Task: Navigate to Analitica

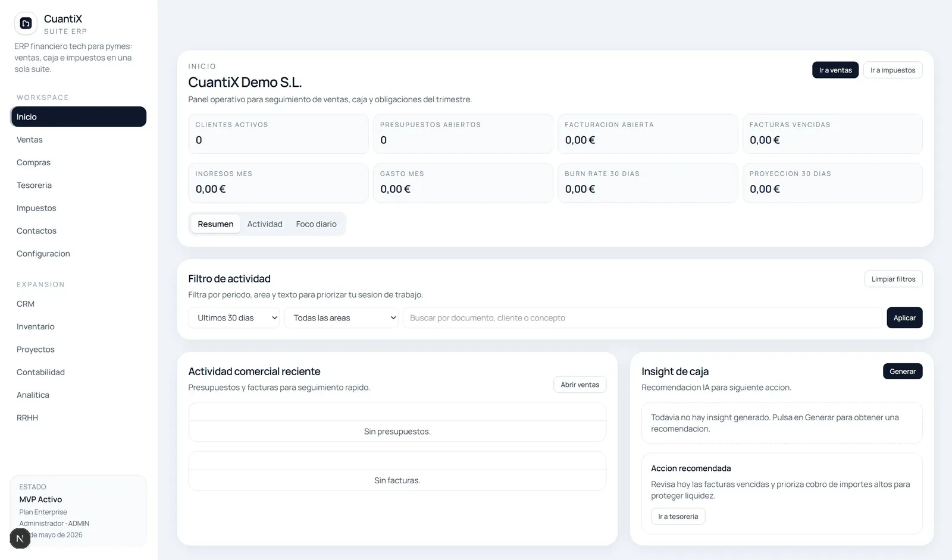Action: [78, 395]
